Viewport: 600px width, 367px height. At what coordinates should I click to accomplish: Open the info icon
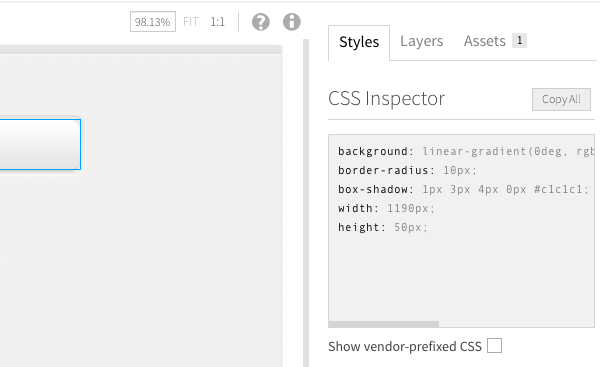(x=292, y=22)
